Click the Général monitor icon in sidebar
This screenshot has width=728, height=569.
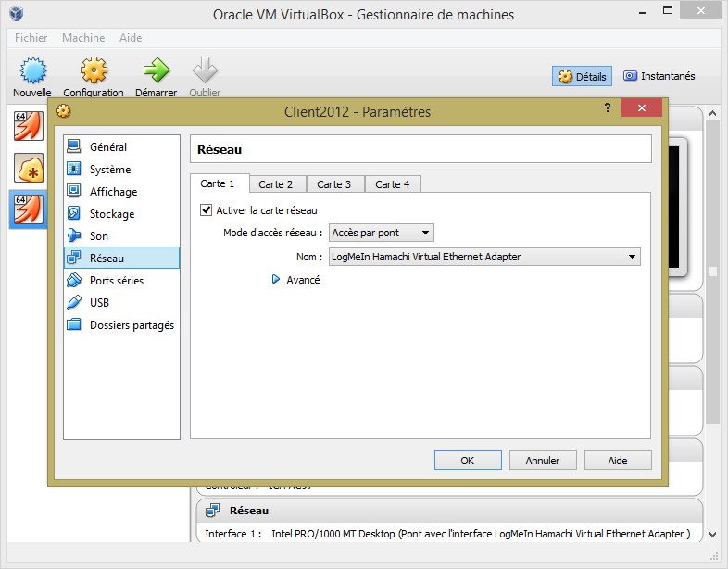pyautogui.click(x=74, y=146)
